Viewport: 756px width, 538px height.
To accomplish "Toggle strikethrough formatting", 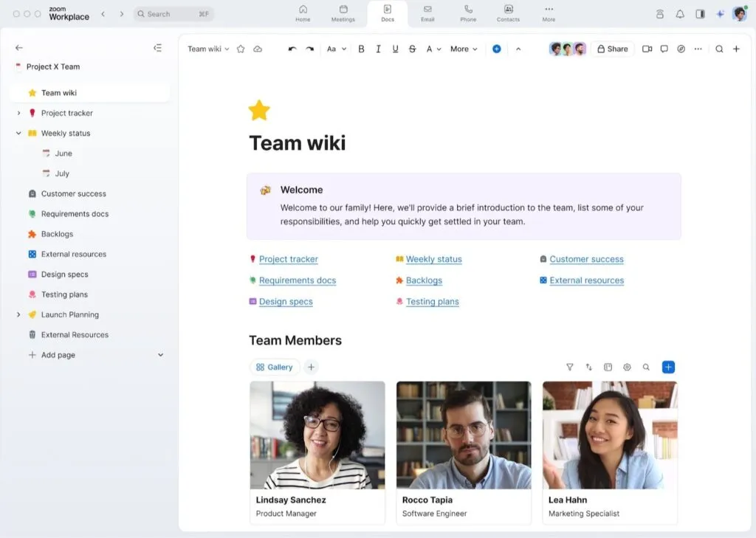I will [x=412, y=49].
